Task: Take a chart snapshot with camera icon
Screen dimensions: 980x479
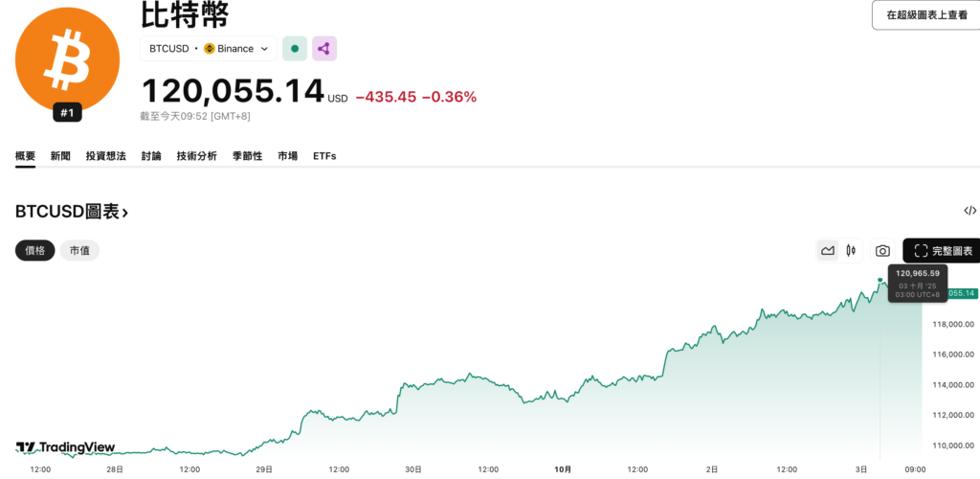Action: pyautogui.click(x=882, y=251)
